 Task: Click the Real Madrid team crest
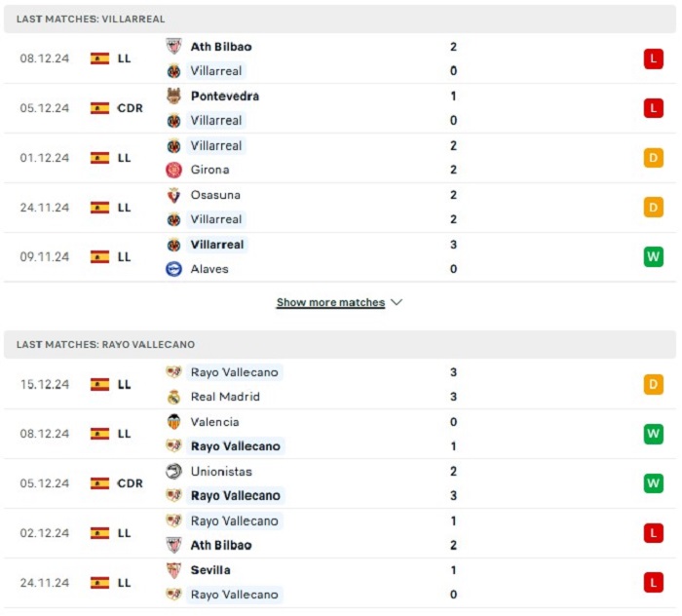173,397
